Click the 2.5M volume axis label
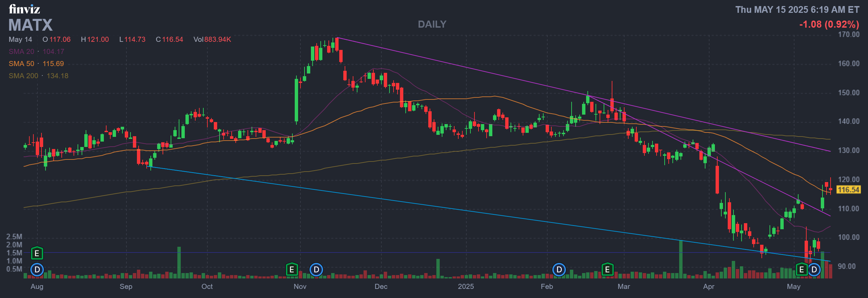This screenshot has width=868, height=298. (x=14, y=237)
